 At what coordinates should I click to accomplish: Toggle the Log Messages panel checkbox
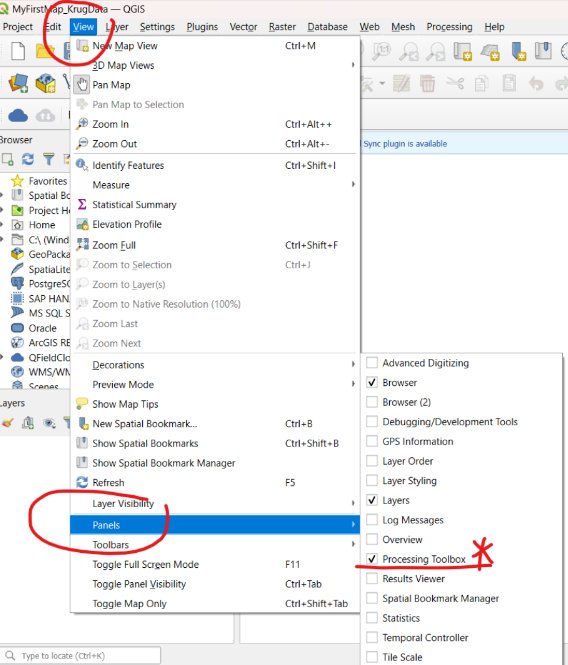coord(372,520)
